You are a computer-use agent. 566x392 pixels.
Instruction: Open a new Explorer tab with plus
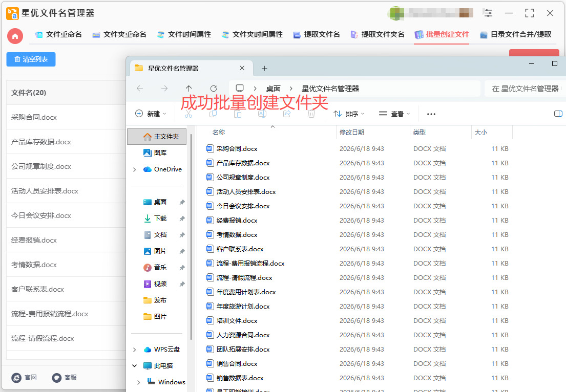pyautogui.click(x=265, y=69)
